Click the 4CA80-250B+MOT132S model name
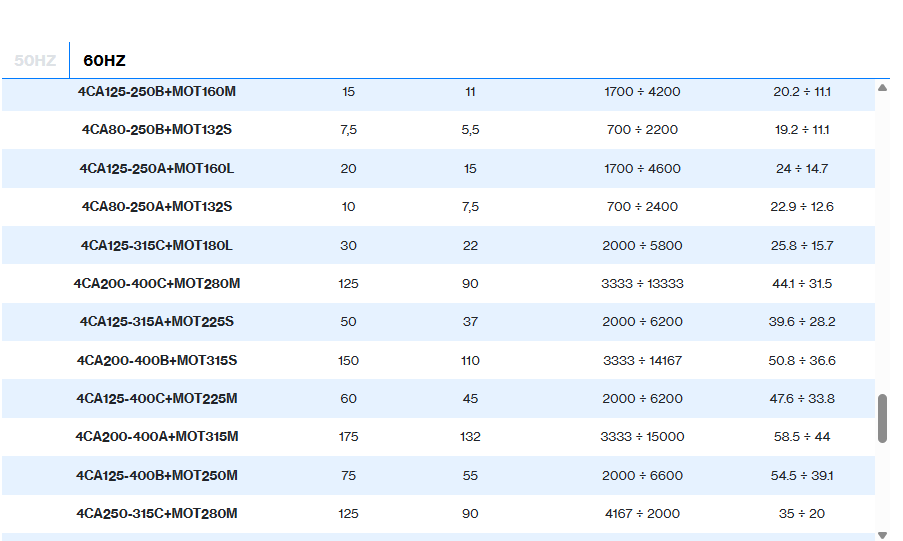This screenshot has width=903, height=541. pos(157,130)
